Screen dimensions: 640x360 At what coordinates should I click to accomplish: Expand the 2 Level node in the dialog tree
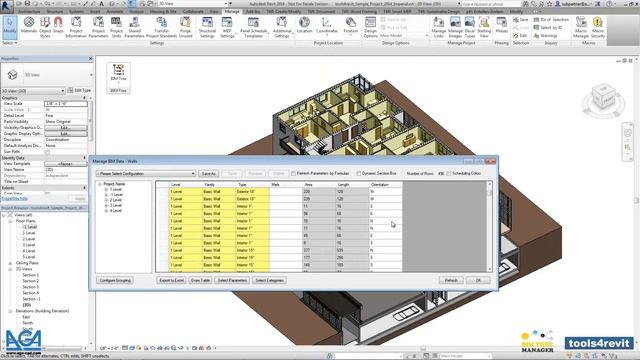tap(106, 200)
